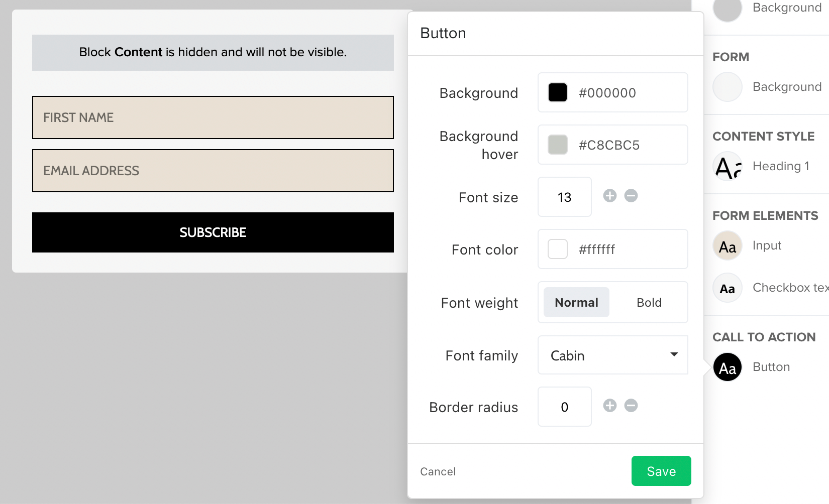Image resolution: width=829 pixels, height=504 pixels.
Task: Decrease font size with minus icon
Action: pos(631,196)
